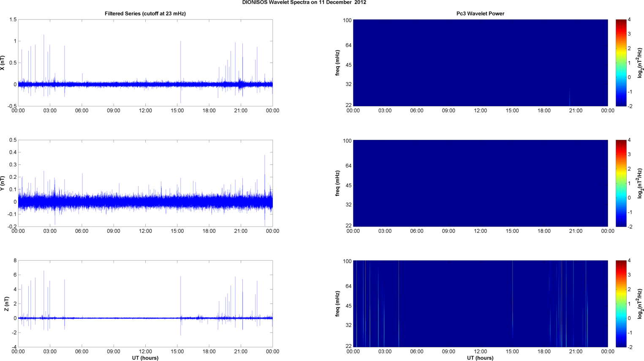Image resolution: width=644 pixels, height=361 pixels.
Task: Click the top Pc3 wavelet power spectrogram
Action: point(480,63)
